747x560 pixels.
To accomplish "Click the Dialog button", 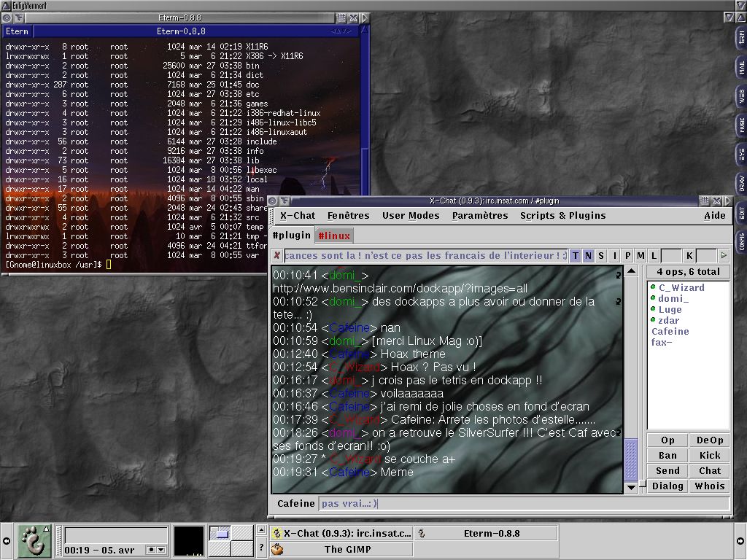I will (667, 486).
